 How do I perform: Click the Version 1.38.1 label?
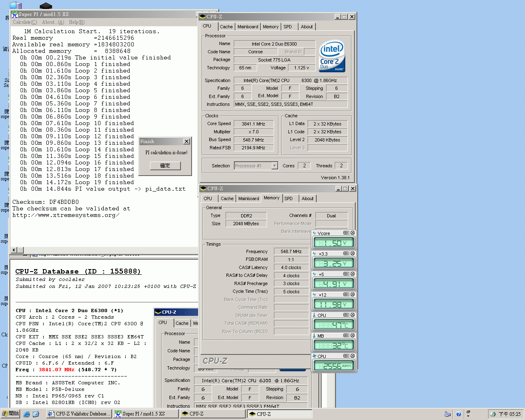pos(335,178)
